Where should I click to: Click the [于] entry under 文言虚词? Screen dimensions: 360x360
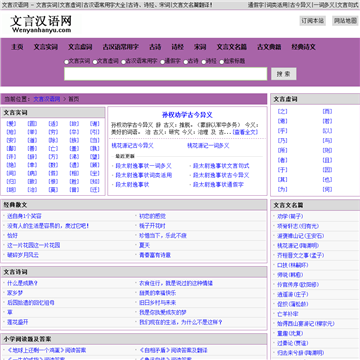point(282,170)
